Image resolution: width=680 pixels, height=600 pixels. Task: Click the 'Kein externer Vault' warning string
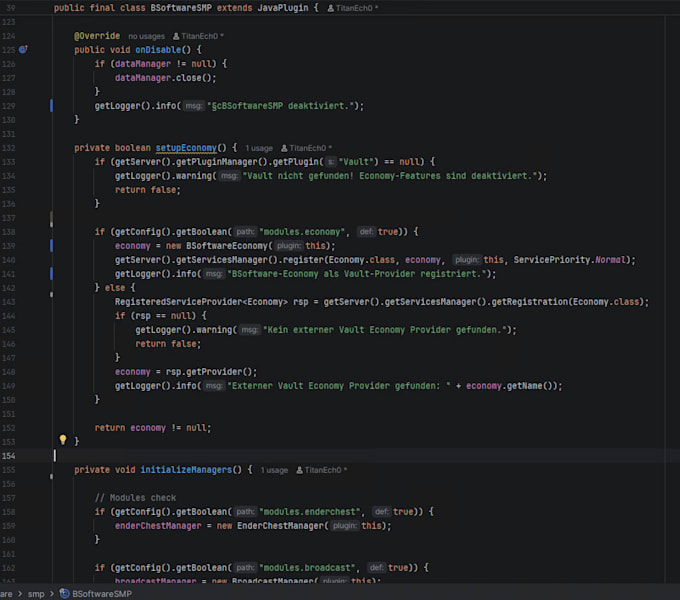(x=384, y=330)
